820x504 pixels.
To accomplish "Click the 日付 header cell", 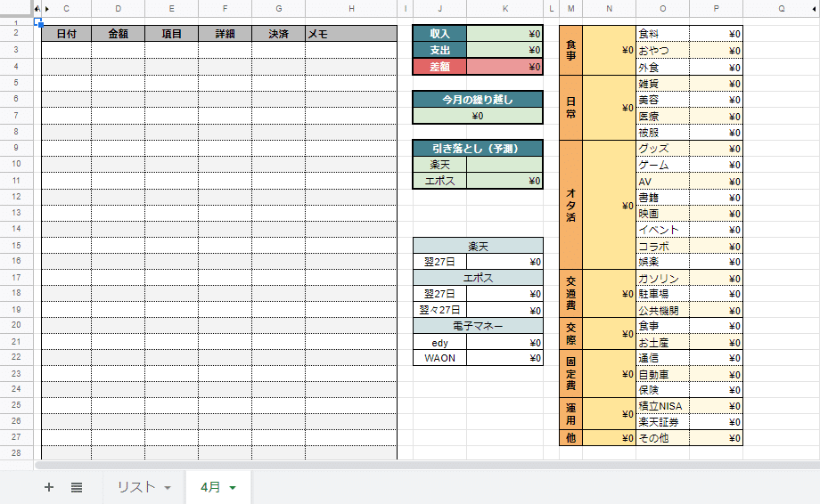I will pyautogui.click(x=66, y=34).
